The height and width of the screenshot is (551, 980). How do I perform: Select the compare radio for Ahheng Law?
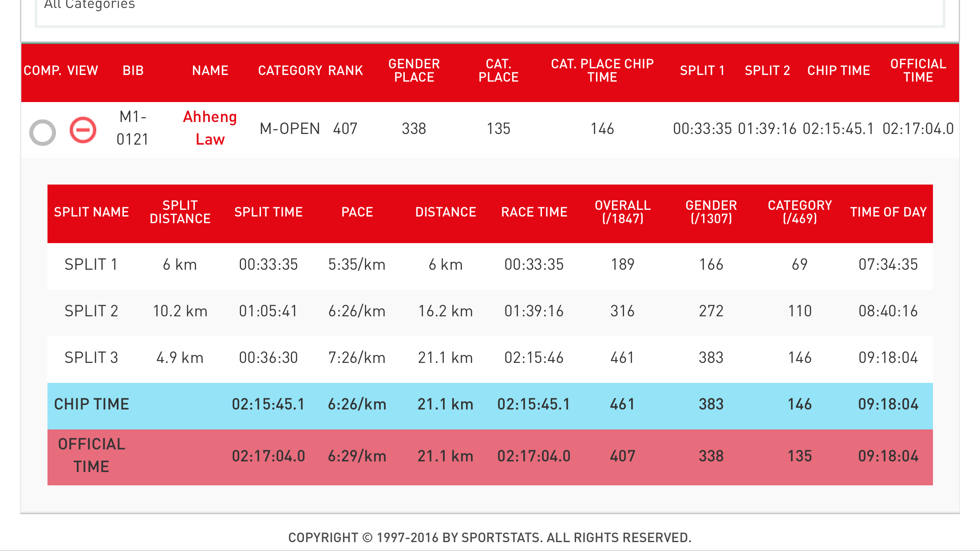coord(43,132)
